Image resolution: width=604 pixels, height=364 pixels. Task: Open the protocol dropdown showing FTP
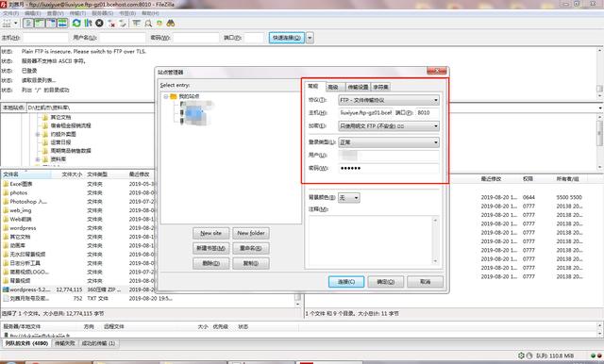[389, 100]
